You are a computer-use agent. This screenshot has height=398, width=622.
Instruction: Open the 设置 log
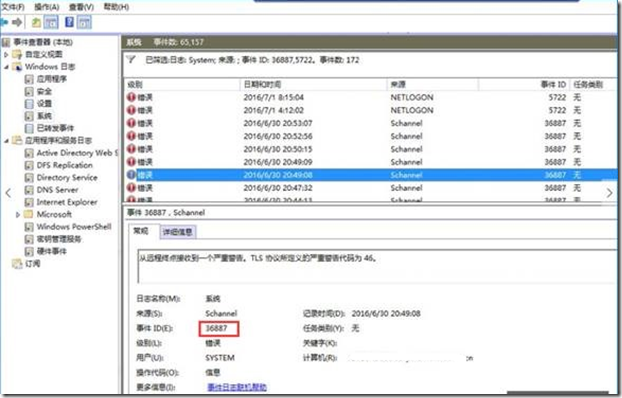pyautogui.click(x=44, y=104)
